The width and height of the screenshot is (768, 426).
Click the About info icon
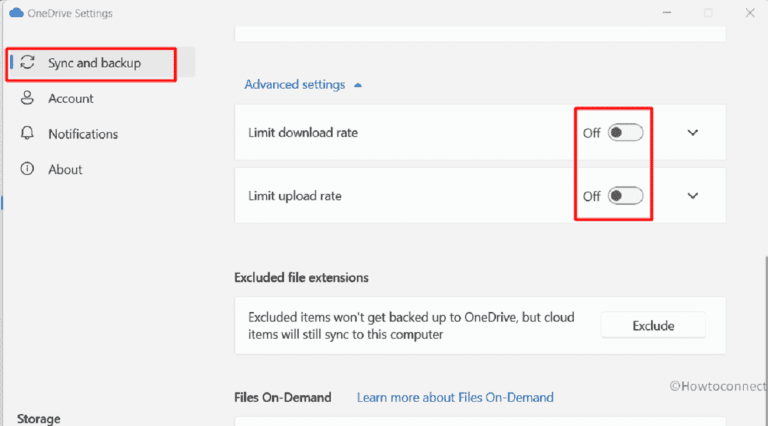coord(27,169)
